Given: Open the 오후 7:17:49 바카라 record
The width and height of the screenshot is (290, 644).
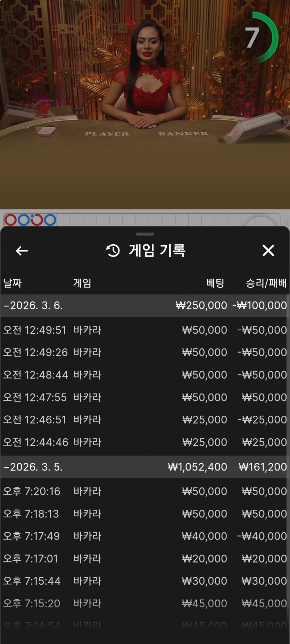Looking at the screenshot, I should (145, 536).
